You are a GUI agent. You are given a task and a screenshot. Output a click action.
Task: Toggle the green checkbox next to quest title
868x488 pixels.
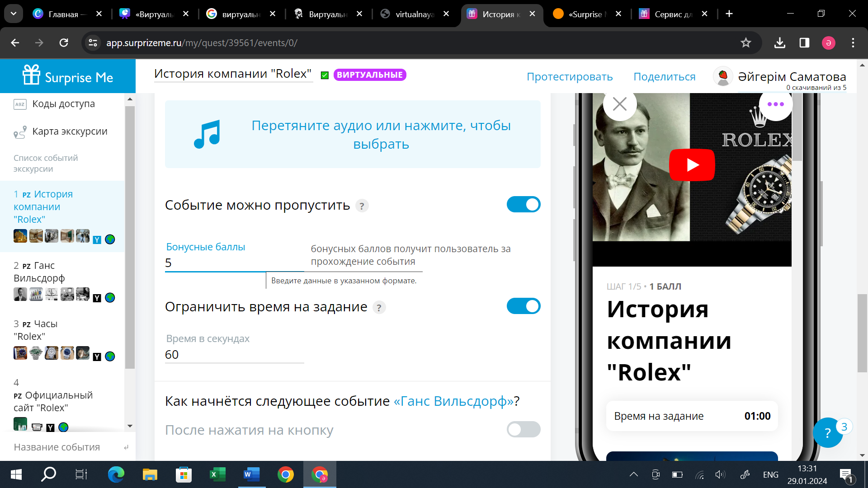(x=325, y=75)
